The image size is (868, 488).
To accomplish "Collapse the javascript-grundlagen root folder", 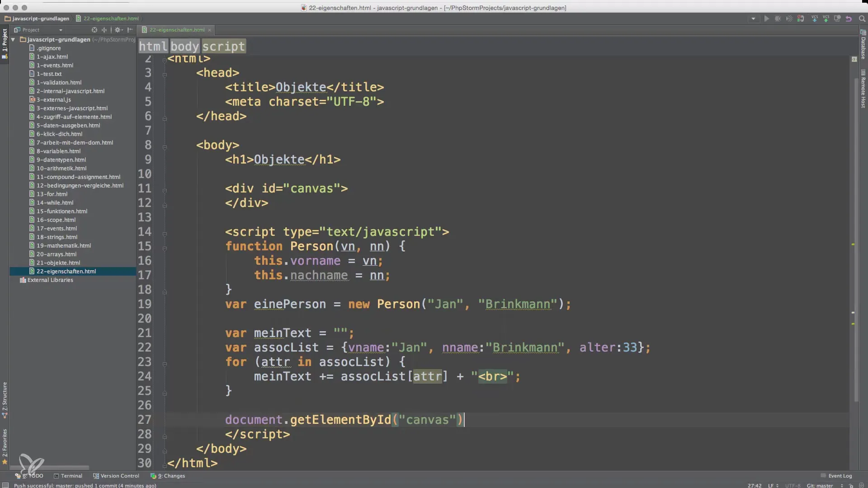I will coord(14,40).
